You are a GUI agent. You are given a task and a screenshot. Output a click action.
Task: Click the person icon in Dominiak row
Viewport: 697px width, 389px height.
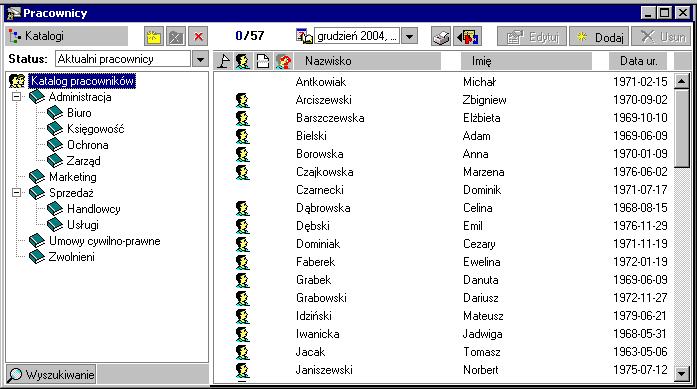tap(243, 244)
